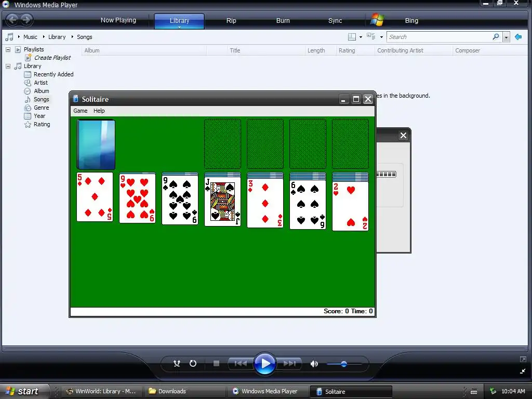Select the nine of hearts card
This screenshot has height=399, width=532.
[x=137, y=198]
